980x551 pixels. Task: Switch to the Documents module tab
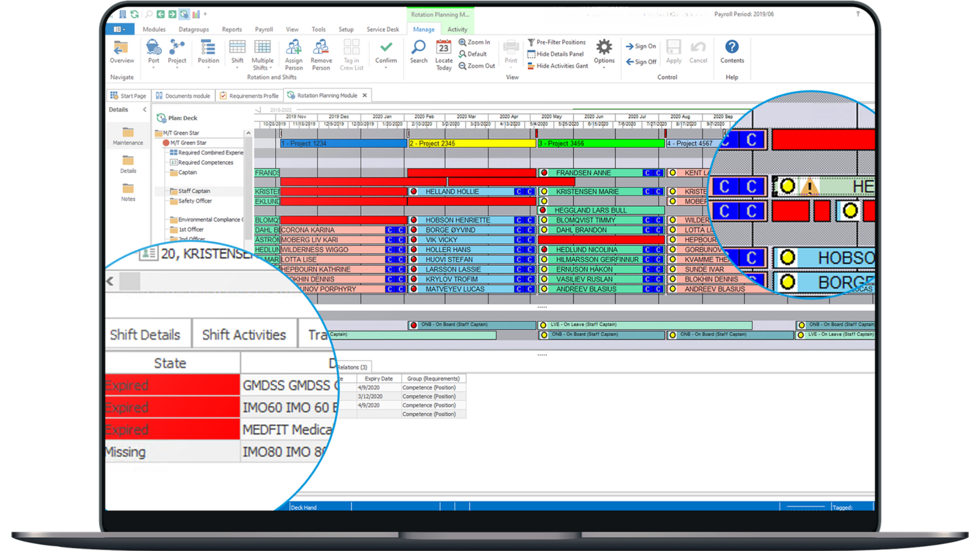(x=183, y=95)
